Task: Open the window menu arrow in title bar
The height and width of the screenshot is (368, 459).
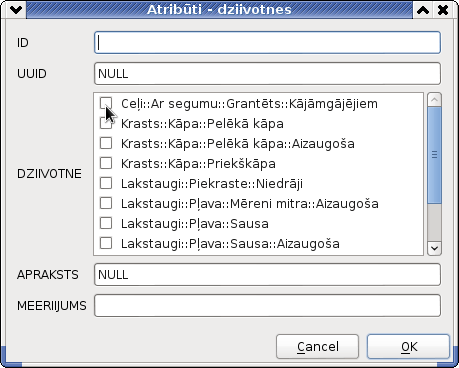Action: tap(16, 10)
